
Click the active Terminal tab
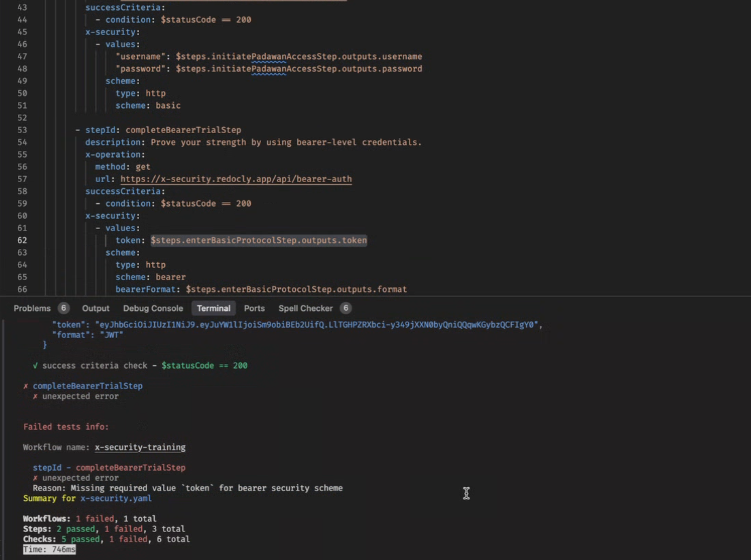click(213, 308)
